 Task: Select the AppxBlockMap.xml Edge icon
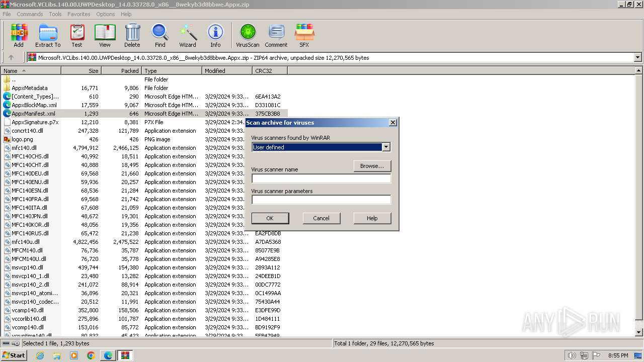pyautogui.click(x=7, y=105)
